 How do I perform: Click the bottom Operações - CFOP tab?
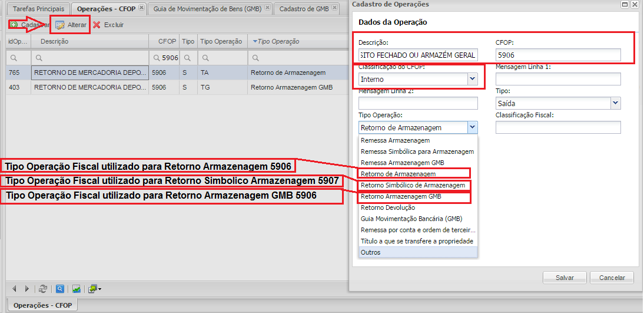pyautogui.click(x=43, y=305)
